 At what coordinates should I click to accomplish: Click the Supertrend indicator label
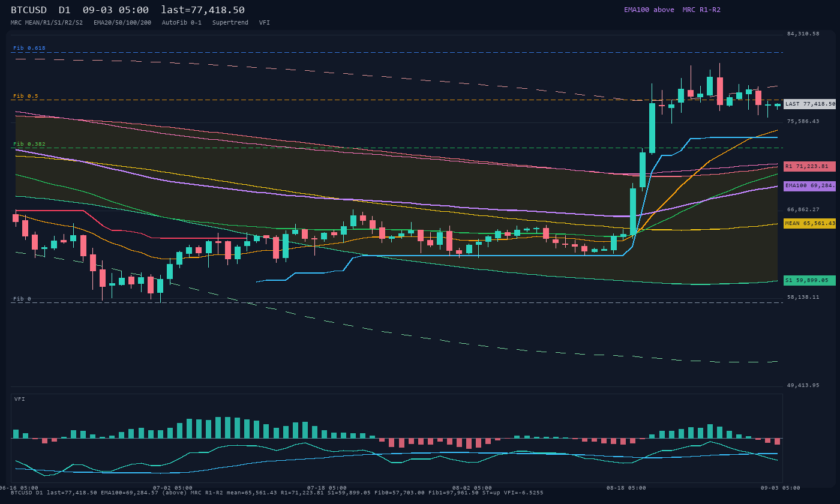click(x=230, y=23)
